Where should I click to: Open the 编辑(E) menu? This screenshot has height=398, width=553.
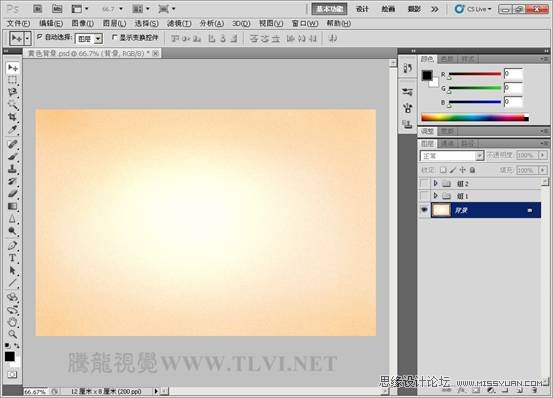coord(51,23)
